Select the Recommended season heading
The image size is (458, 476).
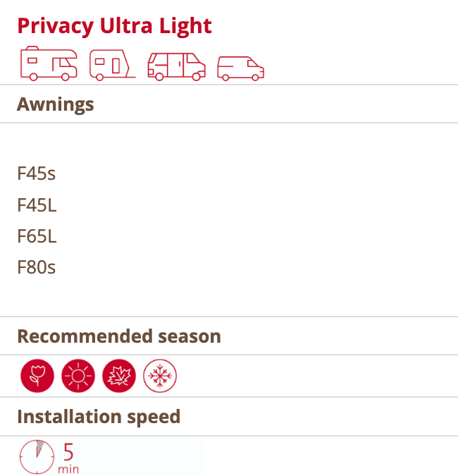tap(118, 336)
